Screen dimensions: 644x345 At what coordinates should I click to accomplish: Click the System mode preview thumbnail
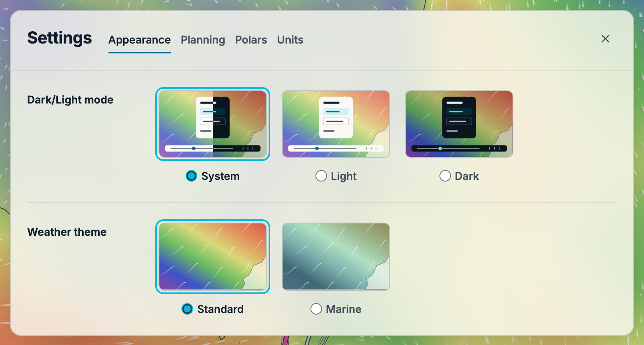point(213,124)
